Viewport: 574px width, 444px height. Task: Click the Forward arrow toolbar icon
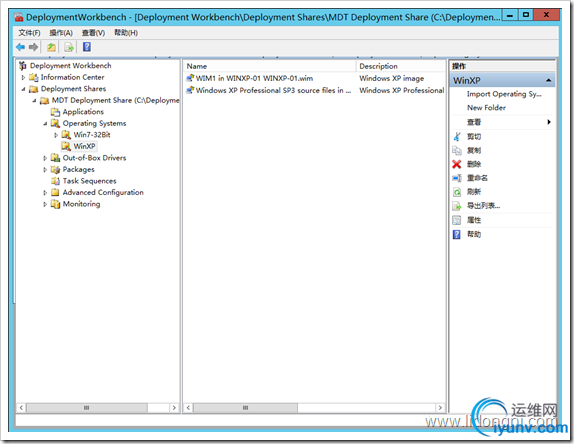click(x=34, y=47)
